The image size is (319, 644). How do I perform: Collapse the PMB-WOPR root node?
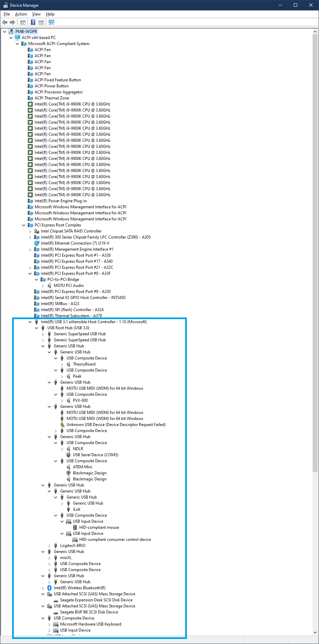click(4, 32)
